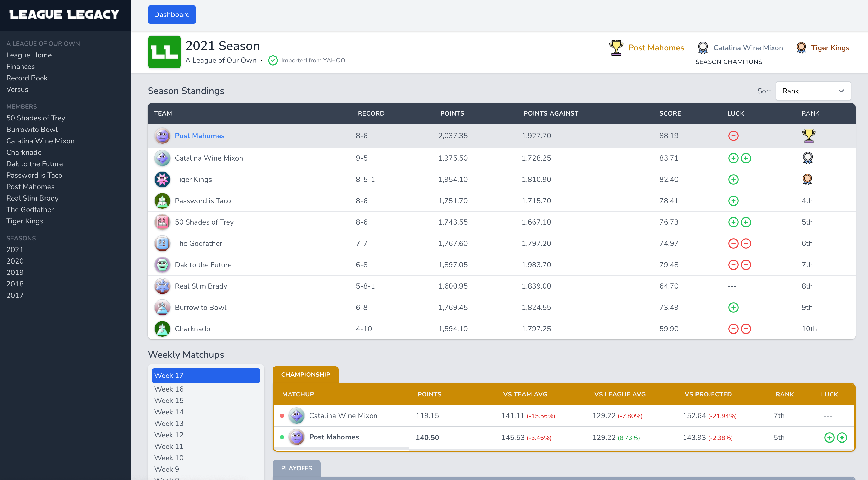
Task: Click Post Mahomes avatar in championship matchup
Action: point(297,437)
